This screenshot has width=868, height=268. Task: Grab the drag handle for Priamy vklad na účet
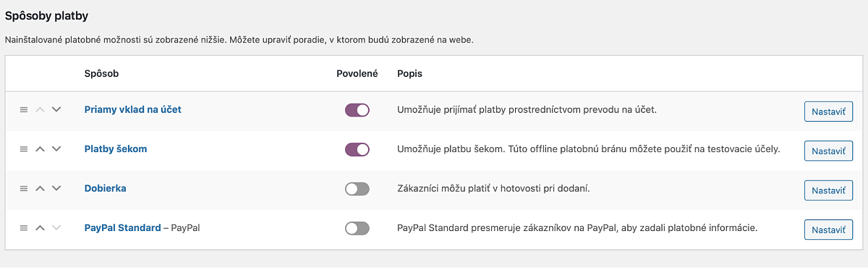click(x=23, y=109)
